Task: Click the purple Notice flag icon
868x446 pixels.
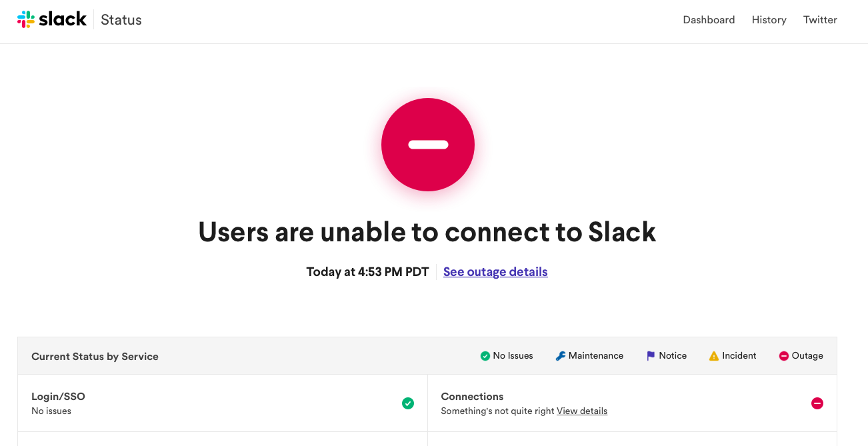Action: [x=651, y=356]
